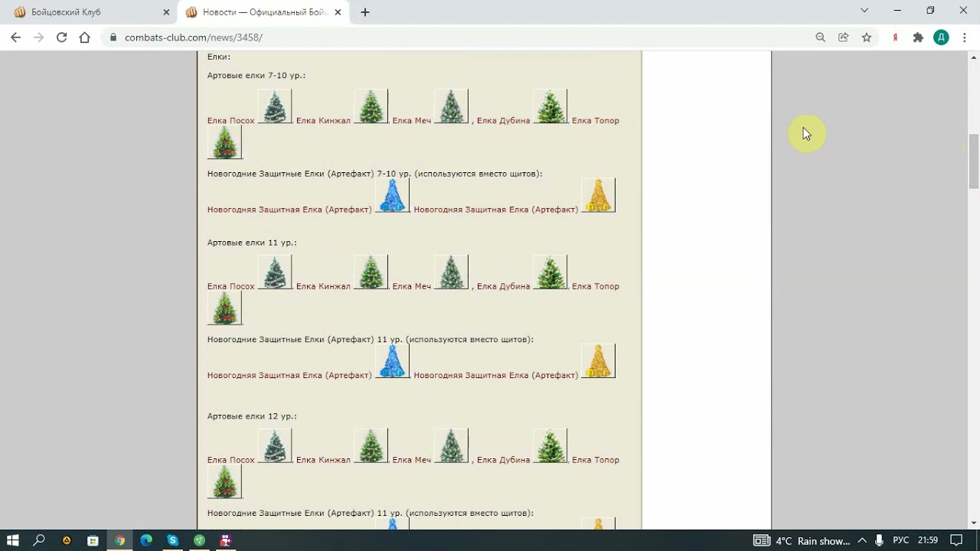Open the Windows Start menu
The width and height of the screenshot is (980, 551).
pos(13,540)
